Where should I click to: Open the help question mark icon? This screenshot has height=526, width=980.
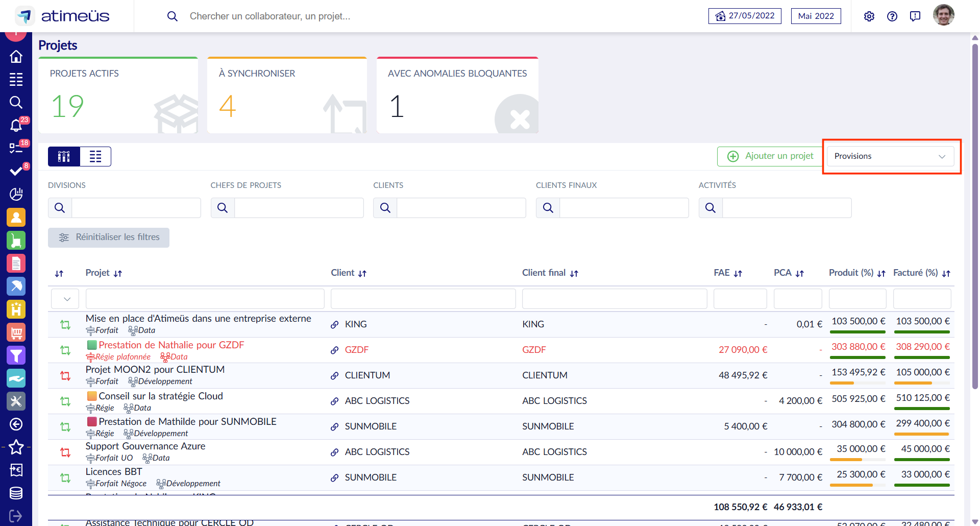coord(892,16)
